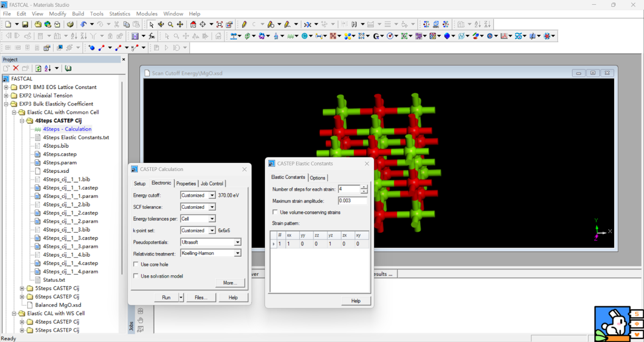Switch to the Job Control tab
Viewport: 644px width, 342px height.
[x=212, y=184]
